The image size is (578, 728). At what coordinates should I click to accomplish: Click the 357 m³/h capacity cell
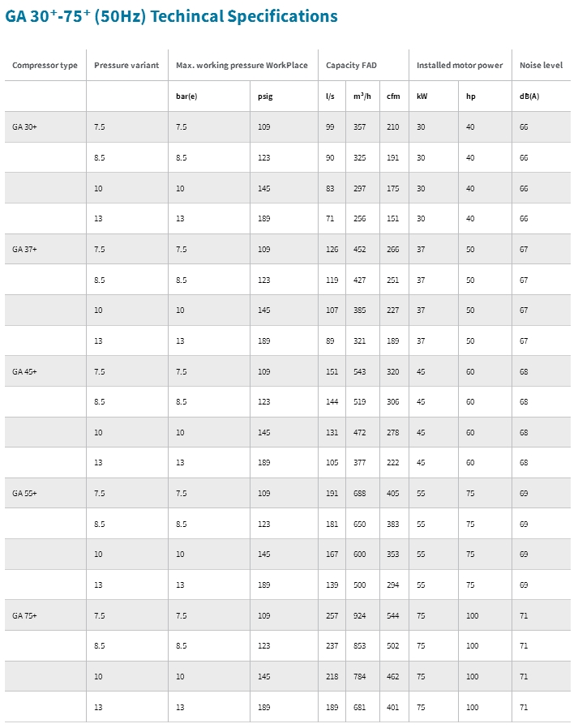(360, 126)
